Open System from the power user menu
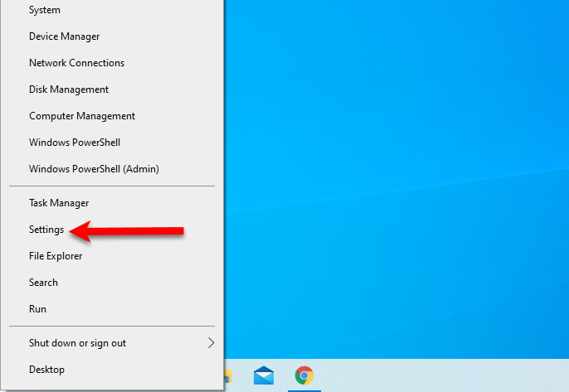 44,10
